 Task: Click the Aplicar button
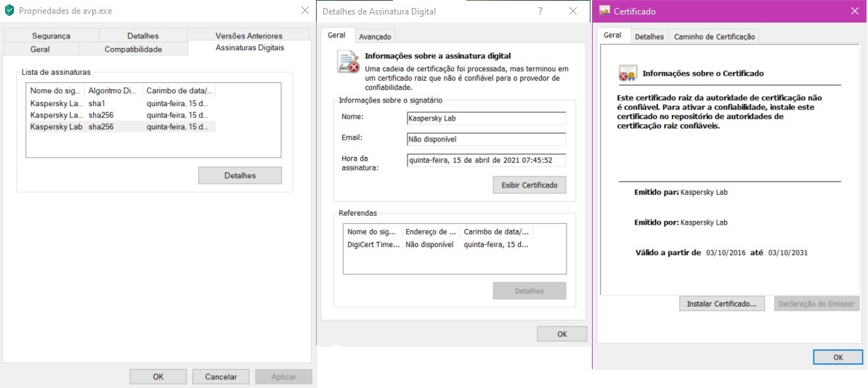(283, 377)
